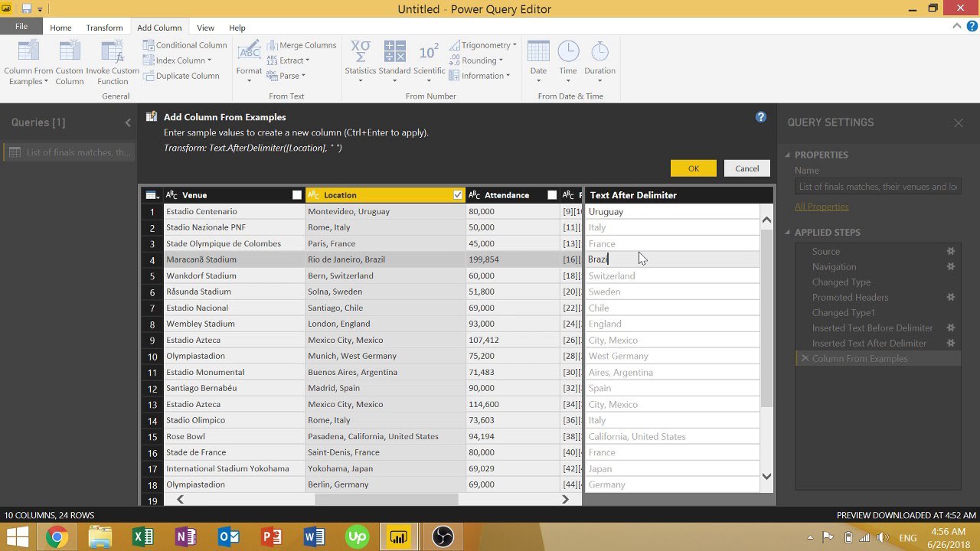Toggle the Venue column checkbox
The image size is (980, 551).
coord(297,195)
